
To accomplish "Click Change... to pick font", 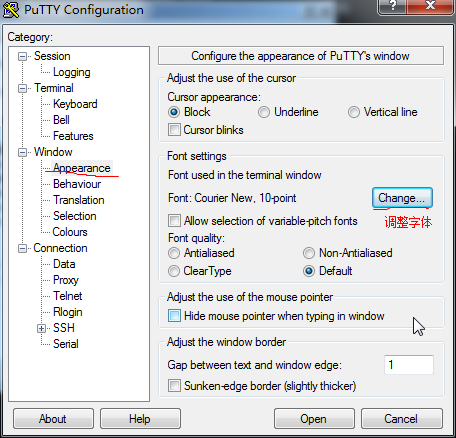I will point(402,198).
